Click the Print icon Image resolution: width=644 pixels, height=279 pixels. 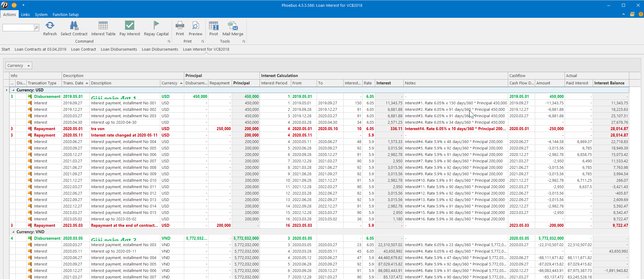coord(180,25)
